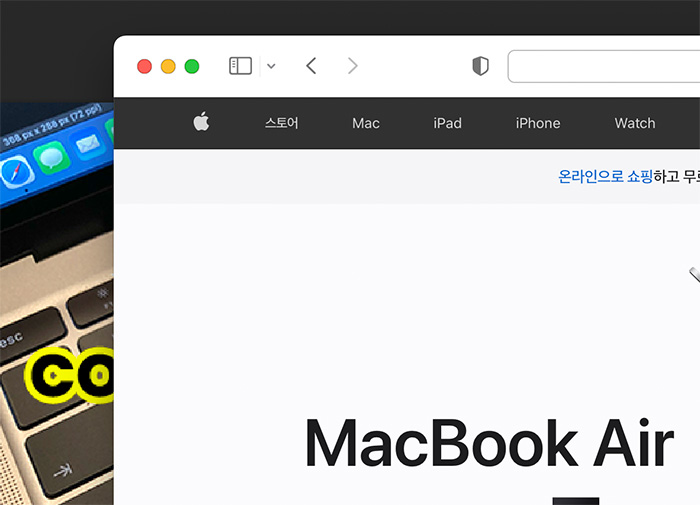
Task: Go back to the previous page
Action: click(x=311, y=66)
